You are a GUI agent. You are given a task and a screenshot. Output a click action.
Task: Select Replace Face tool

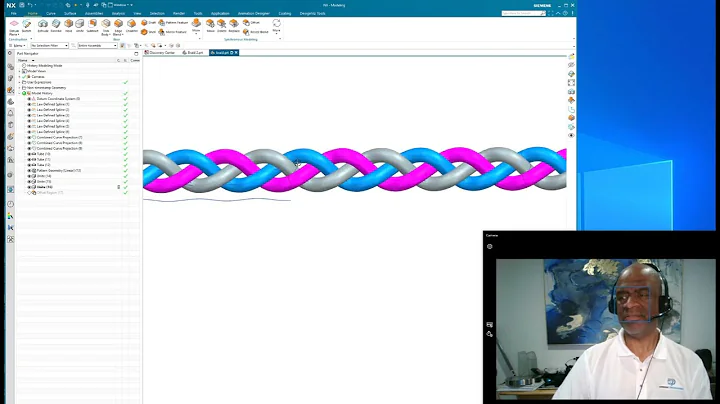[234, 26]
